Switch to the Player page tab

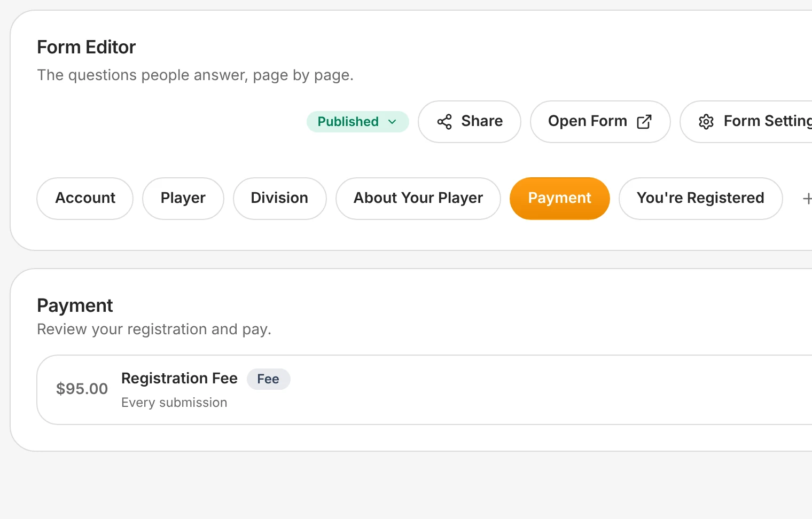pos(183,199)
